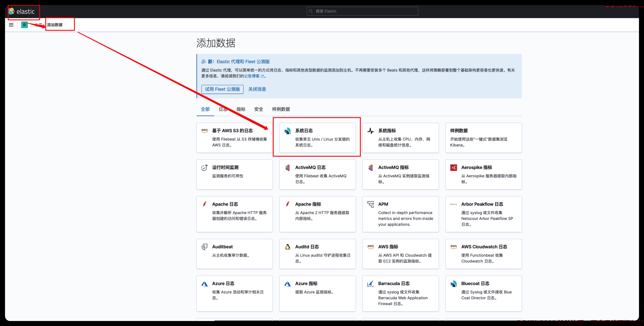Switch to the 全部 tab
Image resolution: width=644 pixels, height=326 pixels.
coord(205,109)
